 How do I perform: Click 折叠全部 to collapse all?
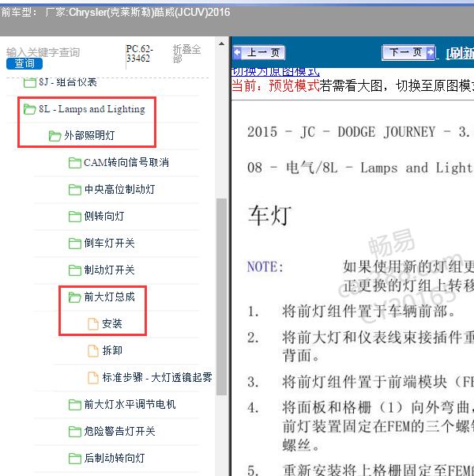click(186, 54)
